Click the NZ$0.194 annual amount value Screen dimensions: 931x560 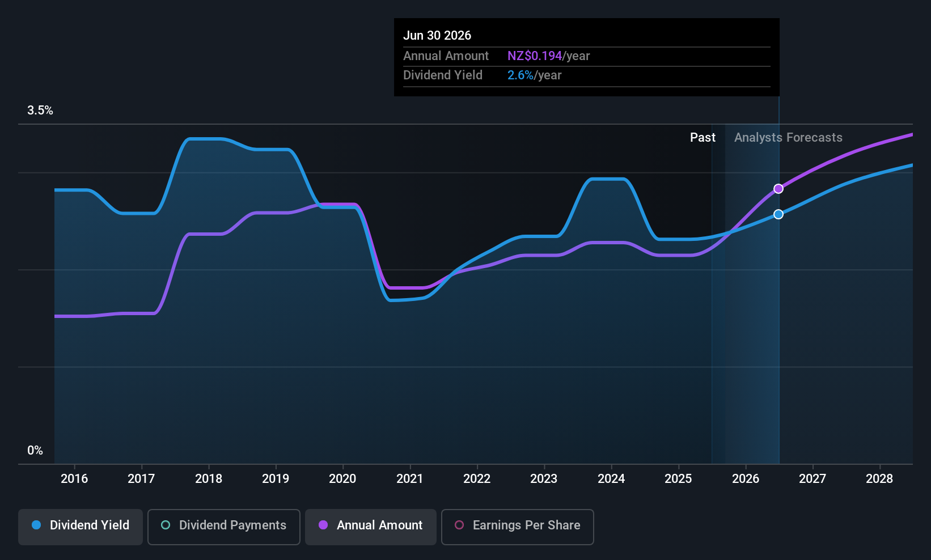point(535,56)
